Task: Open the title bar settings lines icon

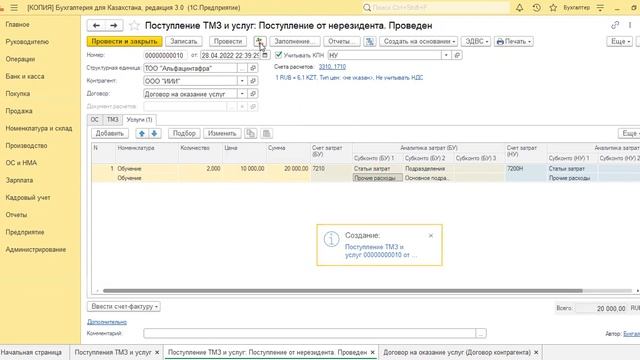Action: [x=600, y=7]
